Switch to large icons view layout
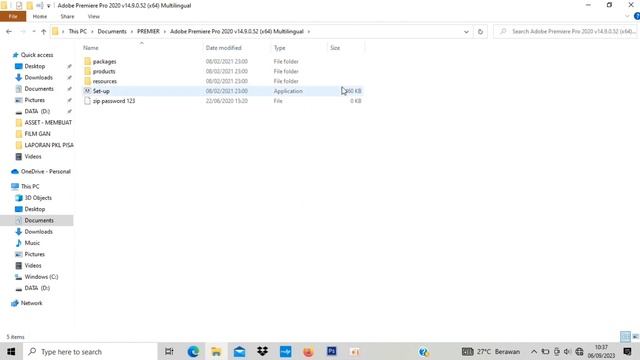 pos(636,337)
